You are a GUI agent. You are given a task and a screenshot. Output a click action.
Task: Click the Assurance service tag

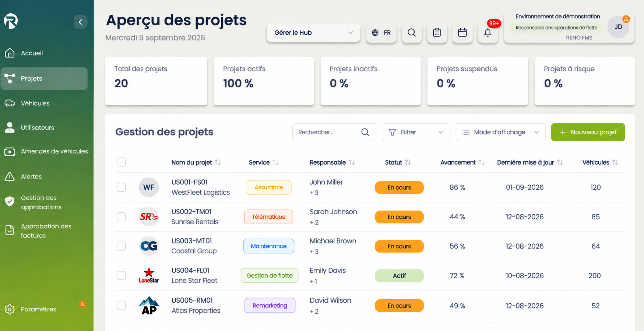coord(268,187)
